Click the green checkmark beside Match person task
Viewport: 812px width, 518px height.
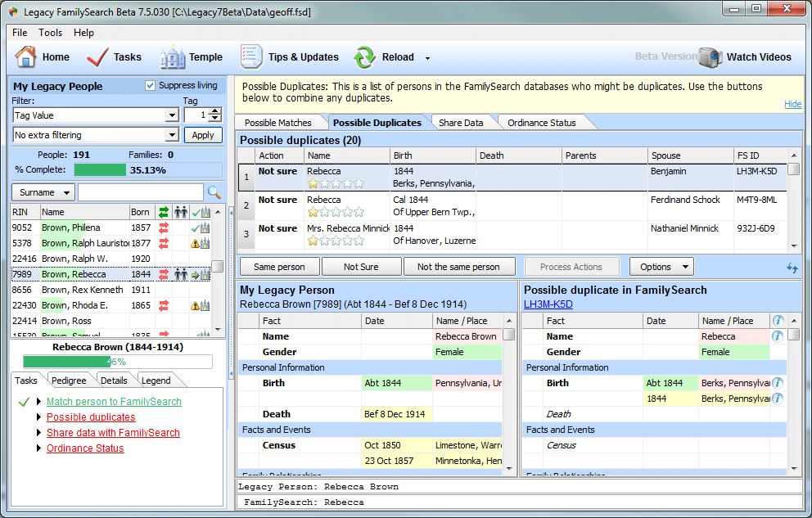pyautogui.click(x=23, y=402)
